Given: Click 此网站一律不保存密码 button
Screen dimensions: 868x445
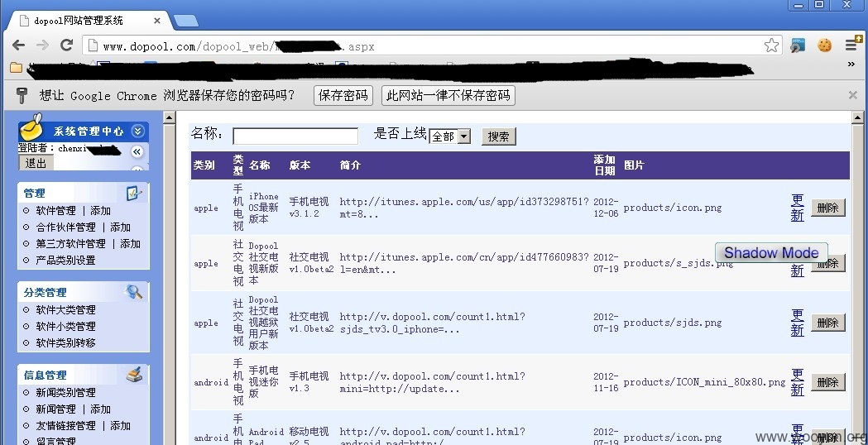Looking at the screenshot, I should [448, 95].
